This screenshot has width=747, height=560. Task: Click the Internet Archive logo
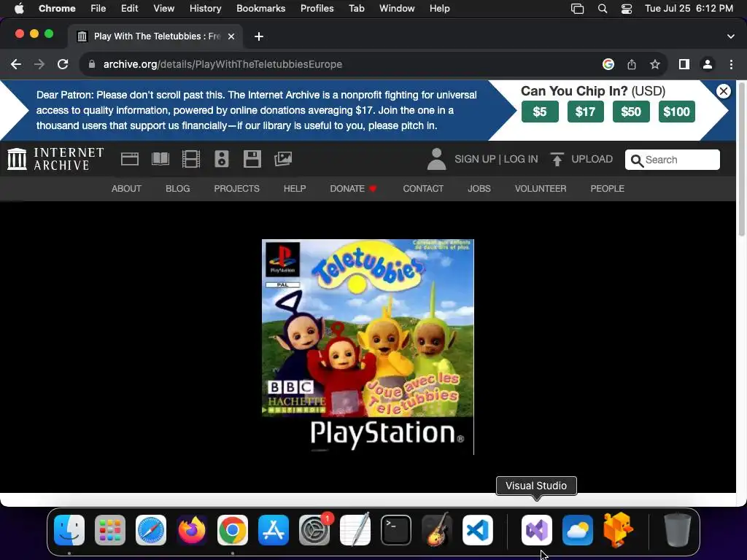55,159
